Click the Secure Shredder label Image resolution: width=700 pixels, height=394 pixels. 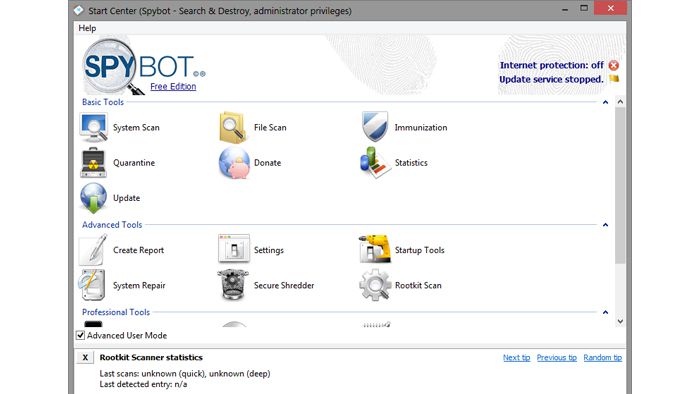pos(284,286)
